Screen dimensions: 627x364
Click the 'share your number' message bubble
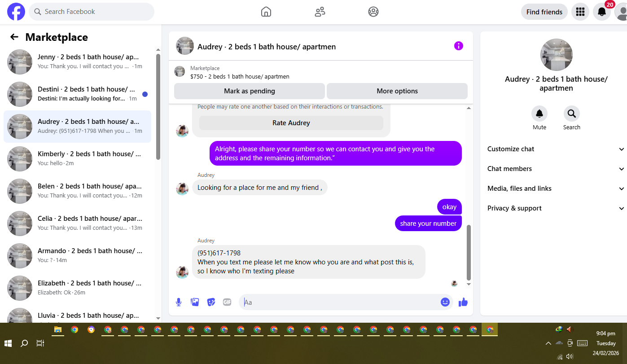click(x=428, y=224)
